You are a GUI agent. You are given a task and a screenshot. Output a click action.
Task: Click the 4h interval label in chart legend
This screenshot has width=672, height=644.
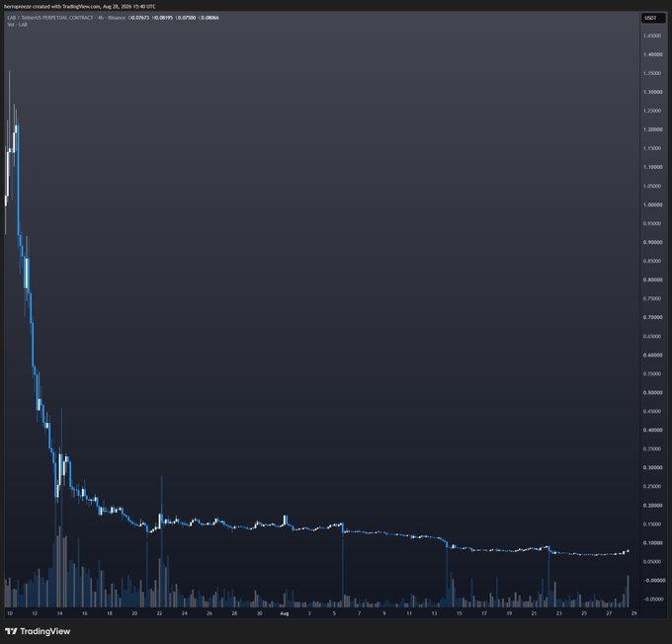click(101, 18)
